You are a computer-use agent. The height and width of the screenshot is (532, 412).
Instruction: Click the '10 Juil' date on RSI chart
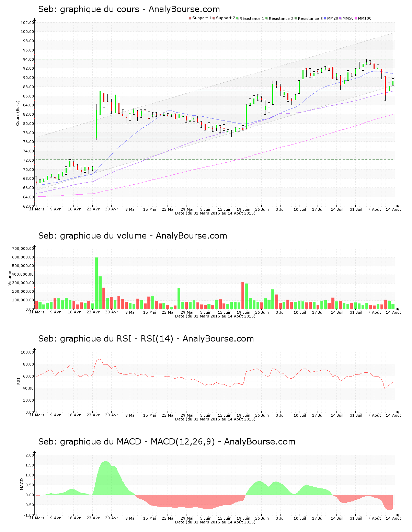[300, 415]
